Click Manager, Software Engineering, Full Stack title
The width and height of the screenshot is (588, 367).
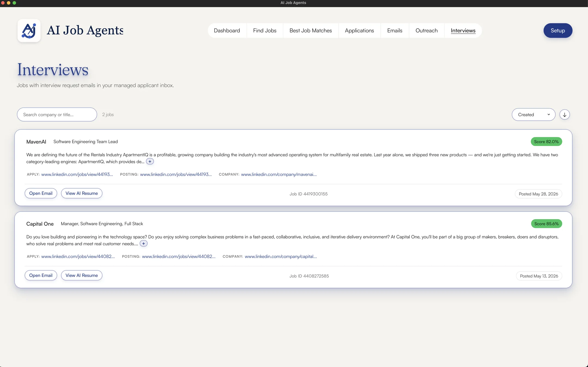(x=102, y=224)
